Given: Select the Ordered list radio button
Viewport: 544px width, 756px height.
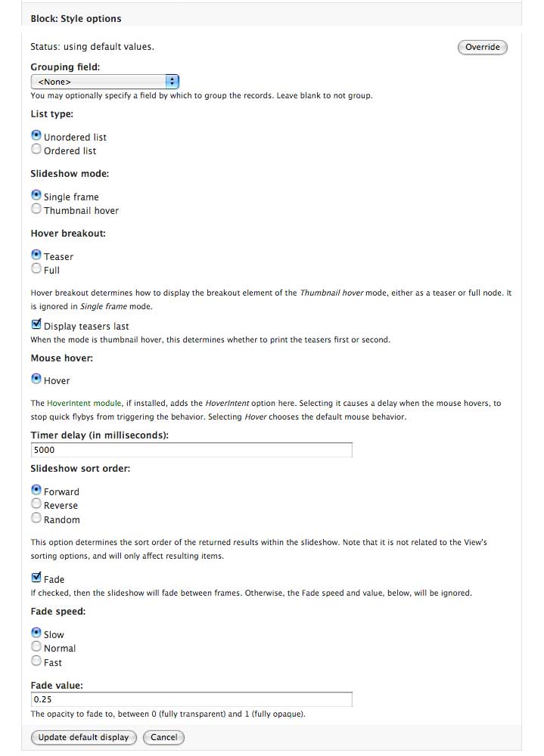Looking at the screenshot, I should (x=36, y=150).
